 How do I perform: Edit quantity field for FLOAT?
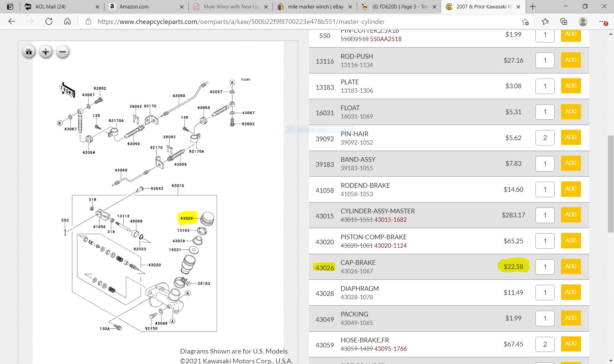545,112
